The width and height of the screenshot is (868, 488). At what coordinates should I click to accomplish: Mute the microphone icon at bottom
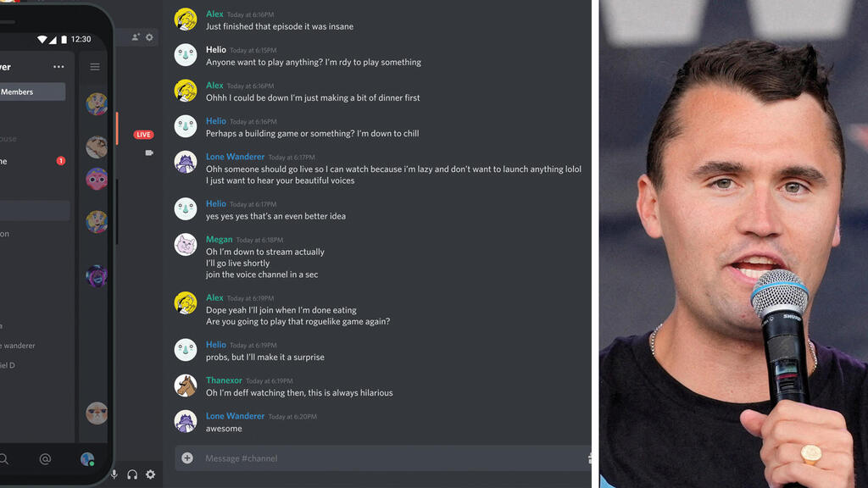click(x=114, y=474)
